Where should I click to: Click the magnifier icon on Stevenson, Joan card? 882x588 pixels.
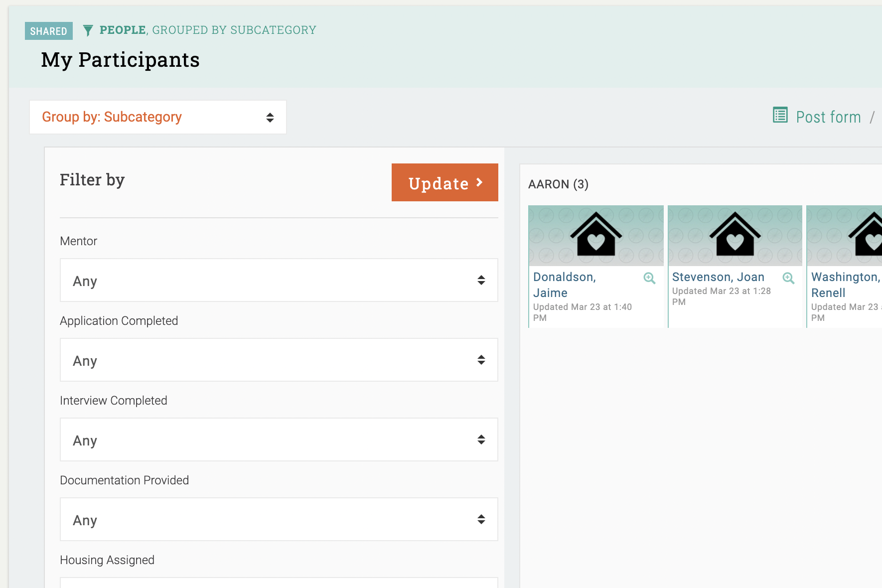[x=788, y=278]
